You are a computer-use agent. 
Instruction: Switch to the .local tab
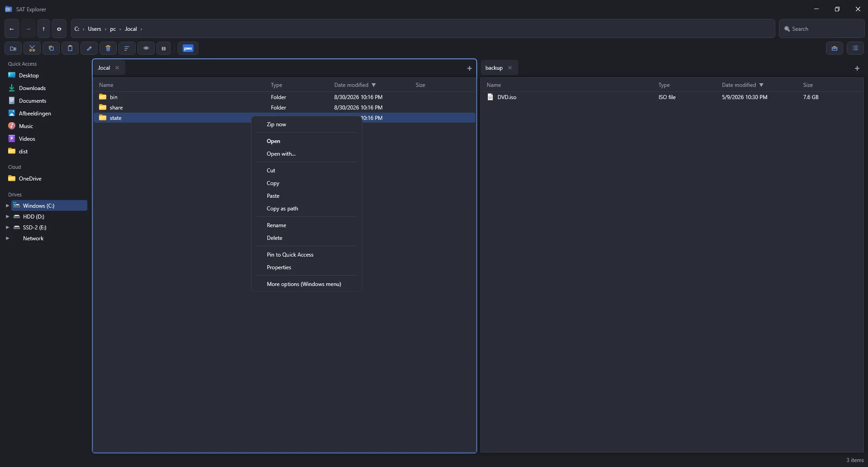[x=104, y=68]
